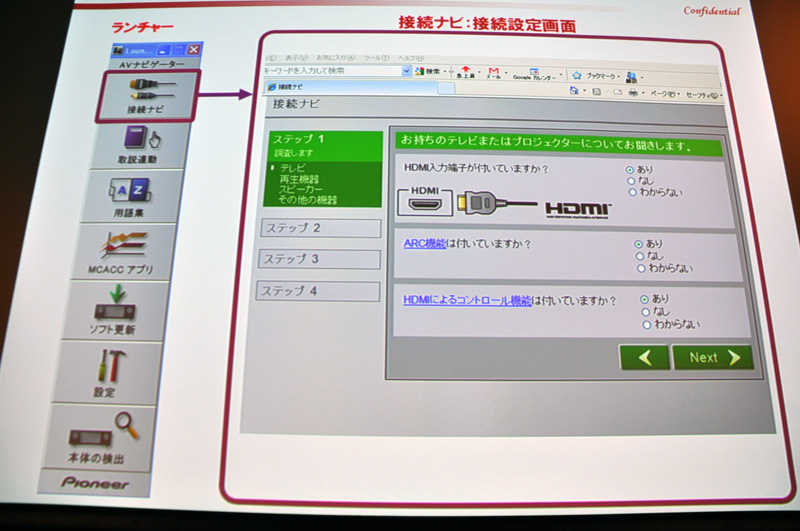This screenshot has width=800, height=531.
Task: Select あり for HDMIコントロール機能 question
Action: 644,299
